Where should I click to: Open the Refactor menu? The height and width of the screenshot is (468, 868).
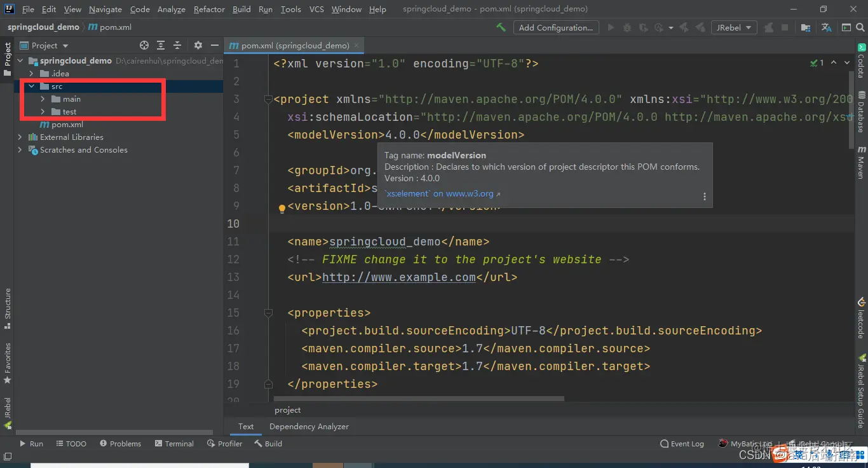pos(209,10)
